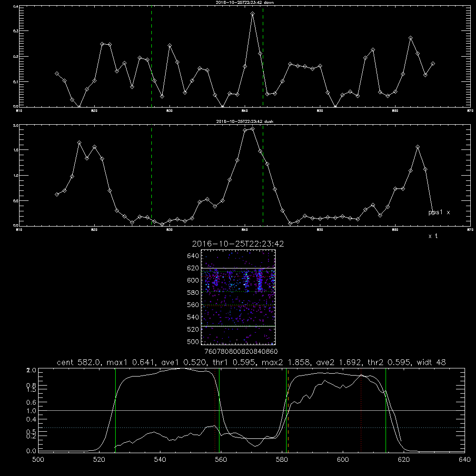Click the '1.5' y-axis label of the dusk plot
The width and height of the screenshot is (476, 476).
pyautogui.click(x=16, y=150)
